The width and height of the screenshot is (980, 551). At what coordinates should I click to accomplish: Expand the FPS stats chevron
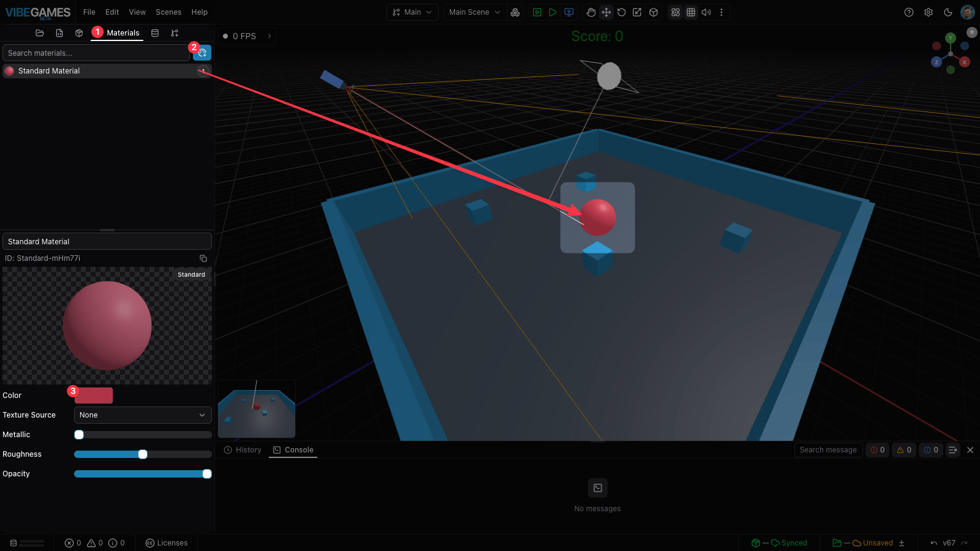point(269,36)
